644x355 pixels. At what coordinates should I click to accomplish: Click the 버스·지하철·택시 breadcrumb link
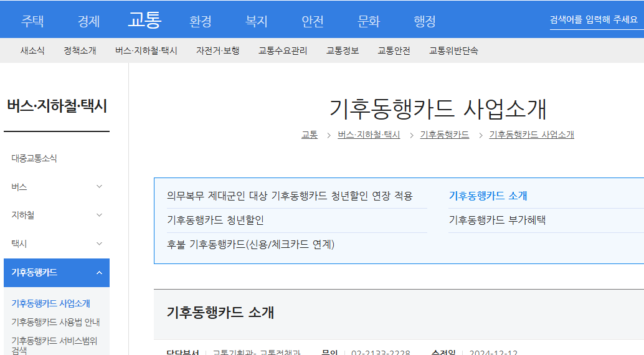[x=369, y=135]
